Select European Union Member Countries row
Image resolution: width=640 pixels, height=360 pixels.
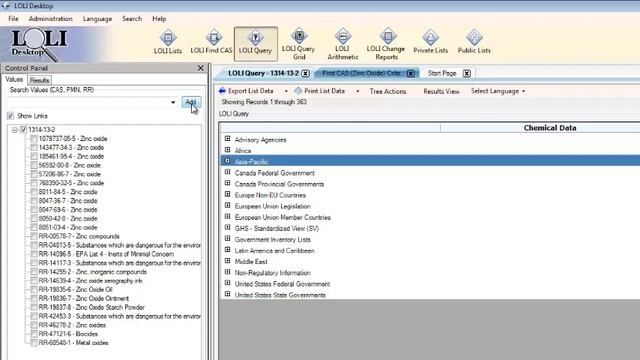(x=282, y=218)
